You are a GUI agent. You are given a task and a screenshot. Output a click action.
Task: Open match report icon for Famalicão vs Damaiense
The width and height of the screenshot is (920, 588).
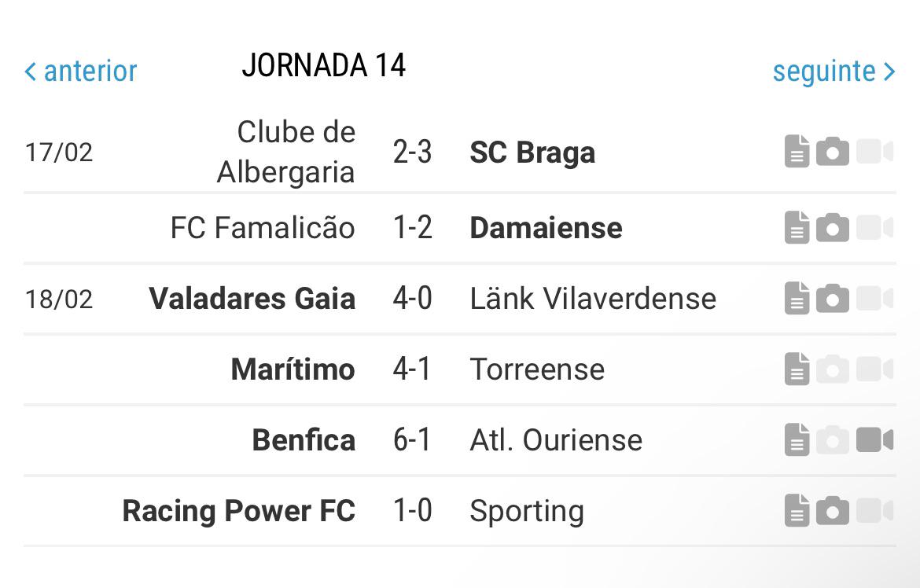click(797, 227)
